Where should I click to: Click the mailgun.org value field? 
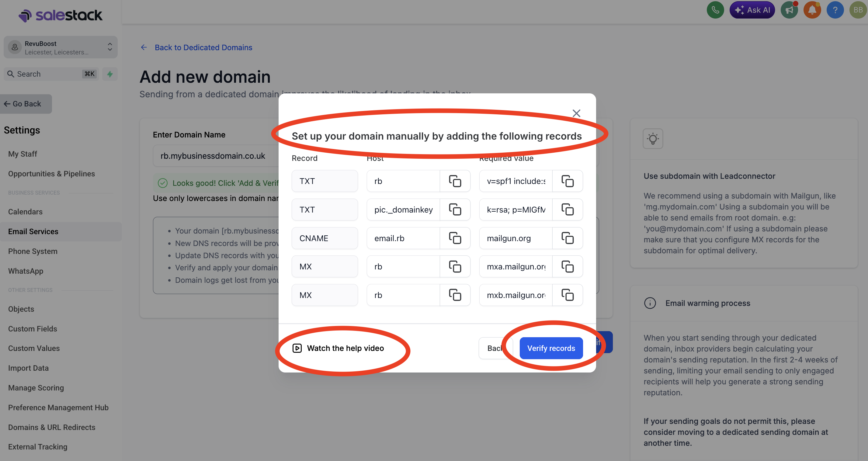pyautogui.click(x=516, y=238)
